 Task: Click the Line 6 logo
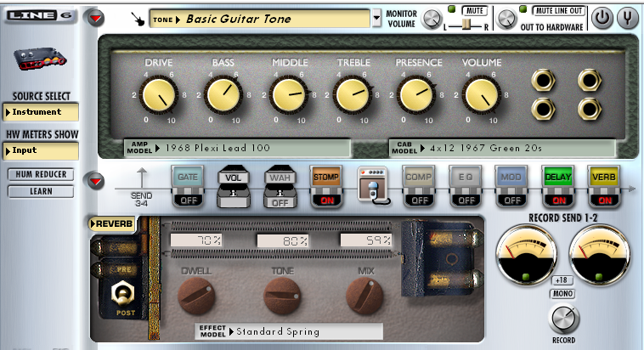coord(40,15)
